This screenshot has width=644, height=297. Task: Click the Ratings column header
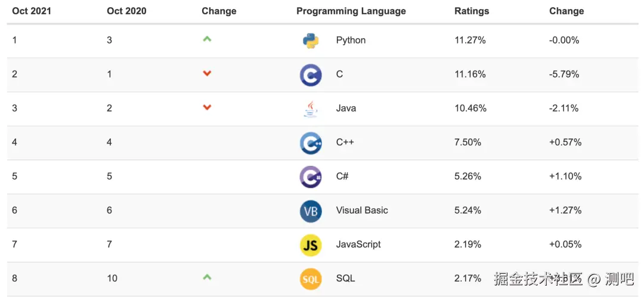(471, 11)
